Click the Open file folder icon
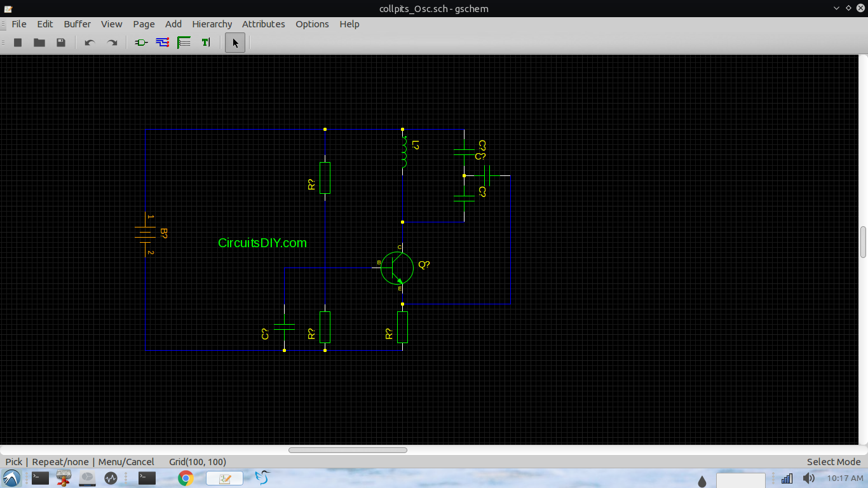The image size is (868, 488). 39,43
